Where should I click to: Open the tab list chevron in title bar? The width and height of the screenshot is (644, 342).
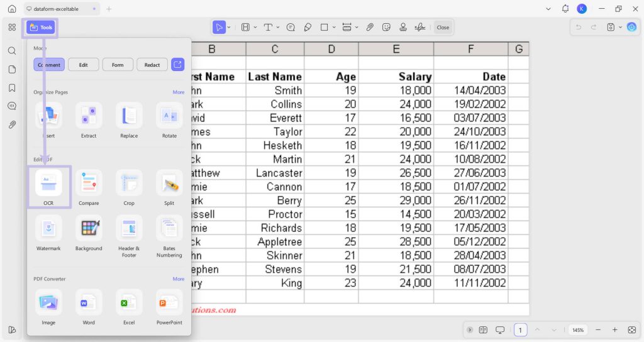pyautogui.click(x=548, y=9)
